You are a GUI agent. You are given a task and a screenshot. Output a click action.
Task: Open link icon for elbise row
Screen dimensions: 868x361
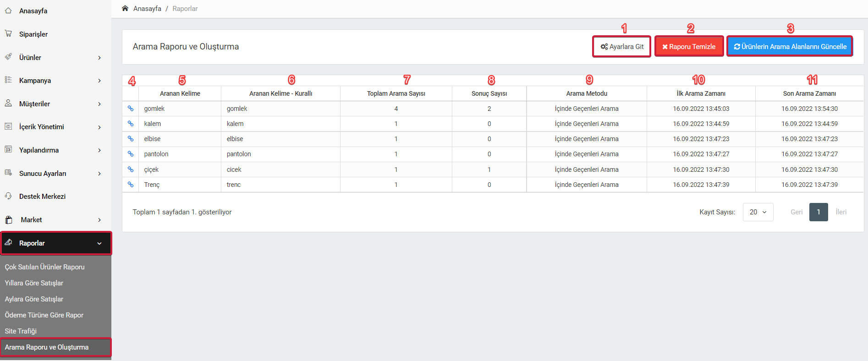click(x=131, y=139)
